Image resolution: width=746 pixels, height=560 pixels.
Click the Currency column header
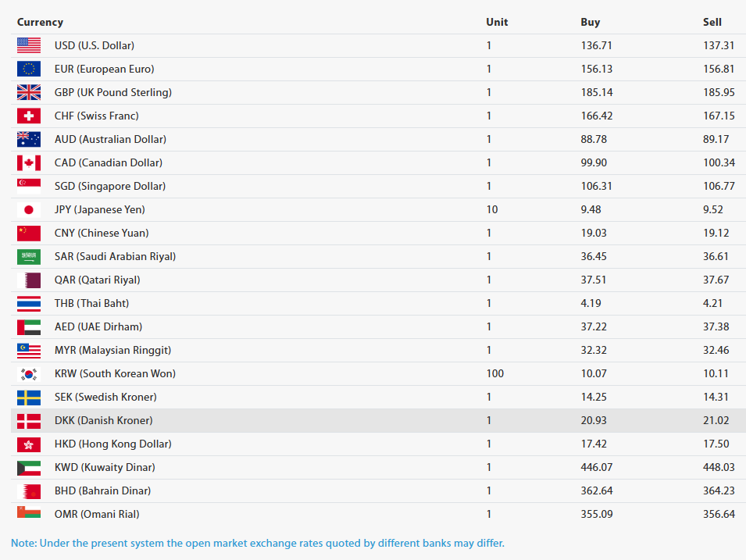40,23
